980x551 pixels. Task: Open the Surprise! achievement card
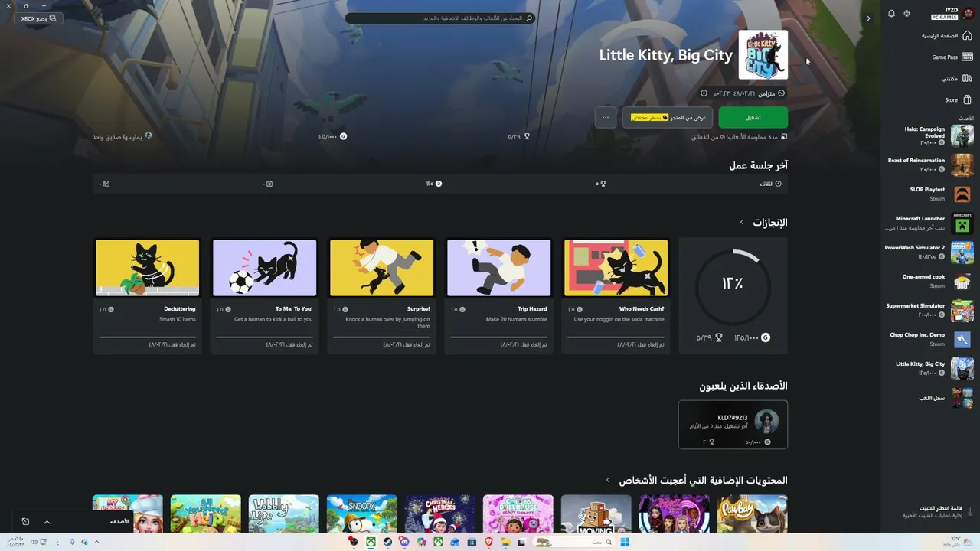click(381, 295)
